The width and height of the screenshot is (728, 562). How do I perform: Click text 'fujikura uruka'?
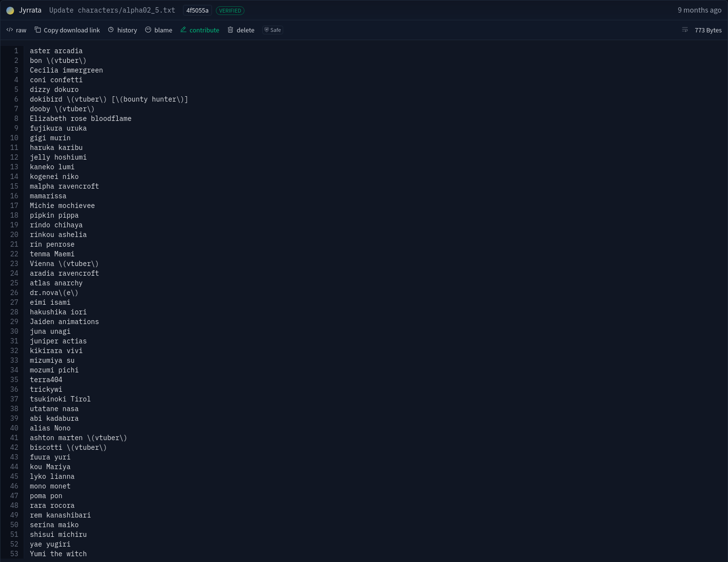(x=58, y=128)
